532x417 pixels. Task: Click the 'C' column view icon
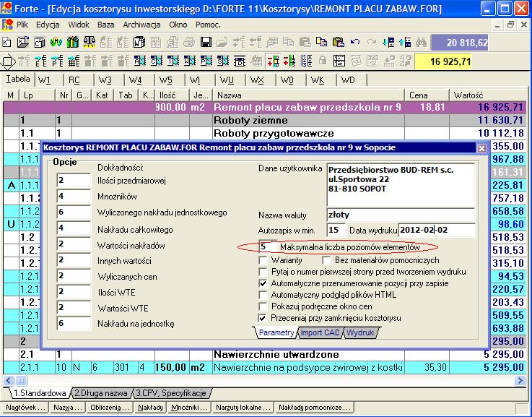pyautogui.click(x=156, y=61)
